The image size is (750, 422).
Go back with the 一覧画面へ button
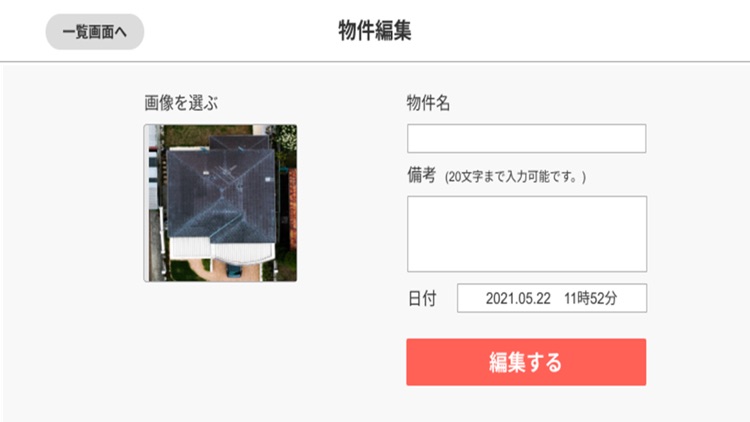[95, 32]
